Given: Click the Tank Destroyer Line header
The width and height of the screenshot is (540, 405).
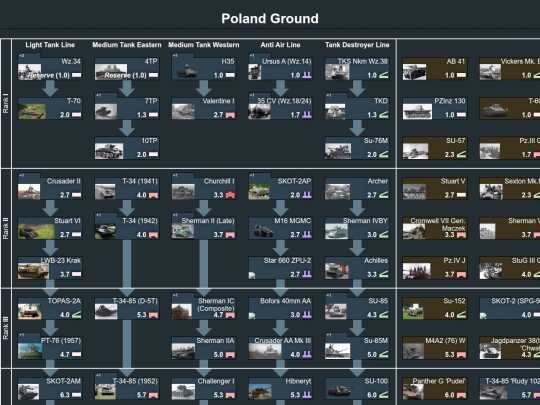Looking at the screenshot, I should [357, 45].
